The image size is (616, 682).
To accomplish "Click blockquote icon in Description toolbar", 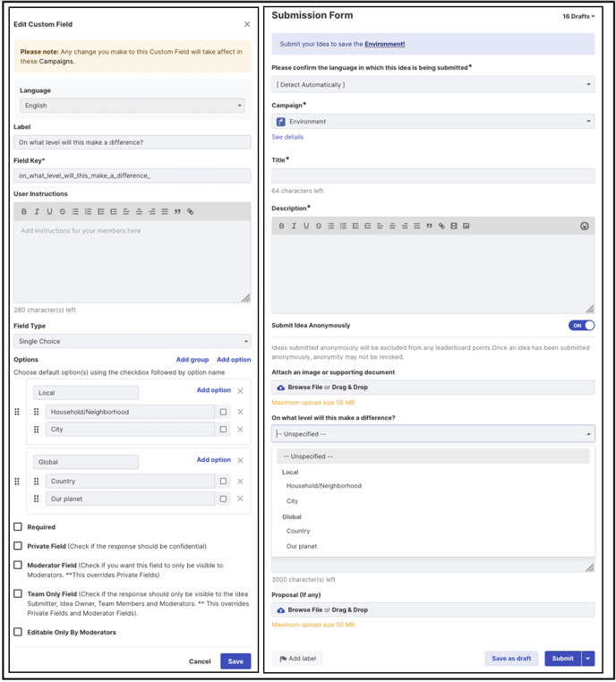I will click(x=430, y=226).
